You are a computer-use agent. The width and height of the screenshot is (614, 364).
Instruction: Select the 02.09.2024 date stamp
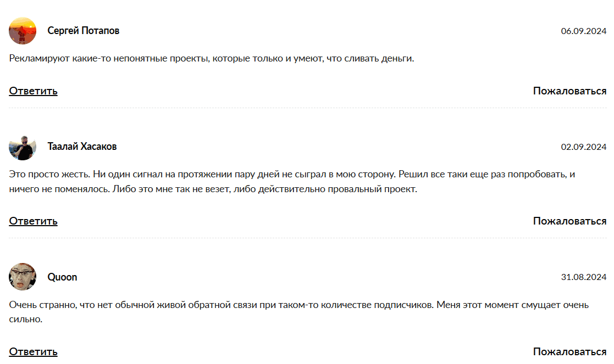(583, 147)
